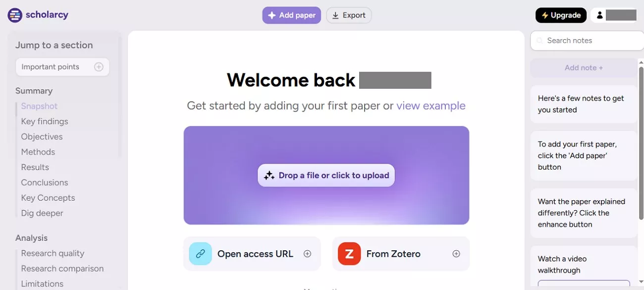
Task: Click the Search notes field
Action: coord(587,41)
